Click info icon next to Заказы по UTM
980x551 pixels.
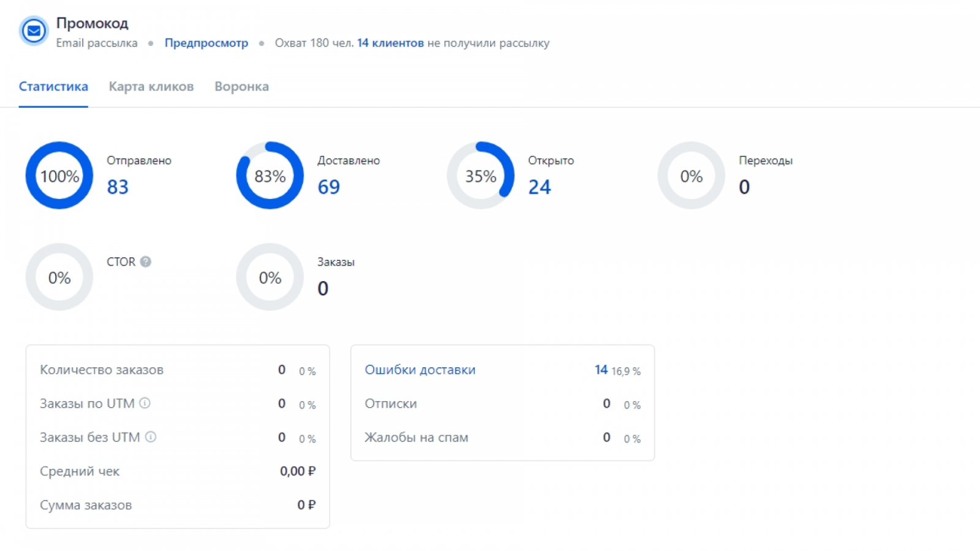pyautogui.click(x=145, y=403)
